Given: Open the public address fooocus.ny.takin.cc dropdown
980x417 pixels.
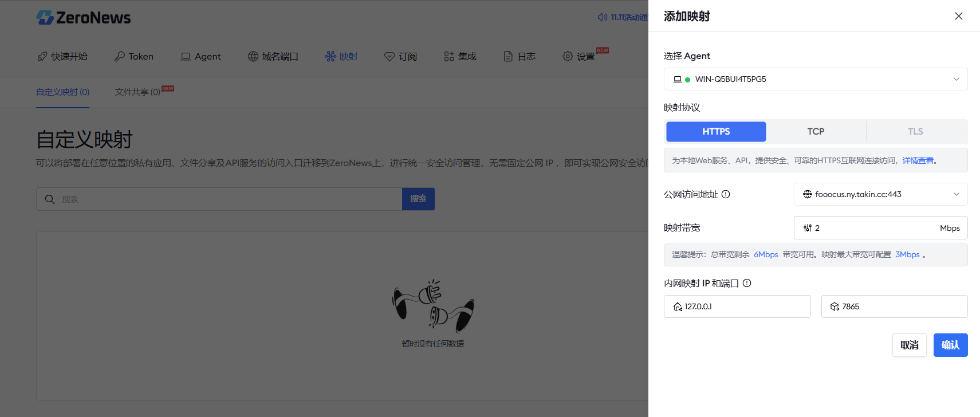Looking at the screenshot, I should [880, 194].
